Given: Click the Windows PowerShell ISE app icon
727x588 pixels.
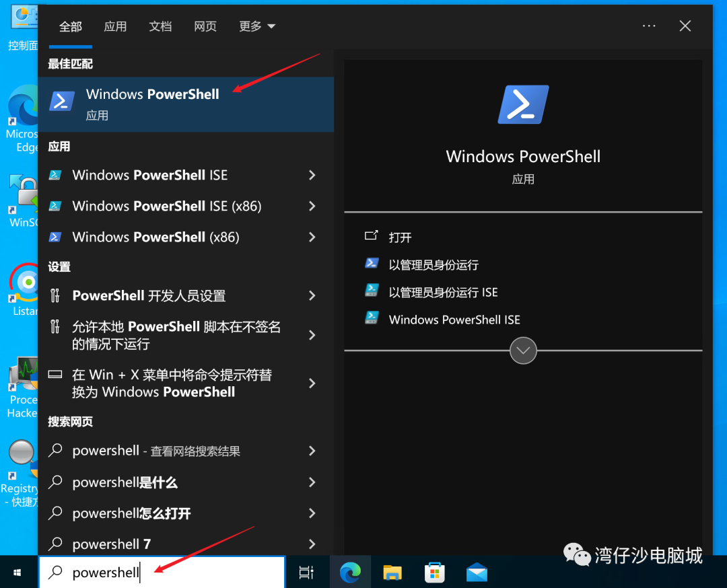Looking at the screenshot, I should pyautogui.click(x=55, y=175).
